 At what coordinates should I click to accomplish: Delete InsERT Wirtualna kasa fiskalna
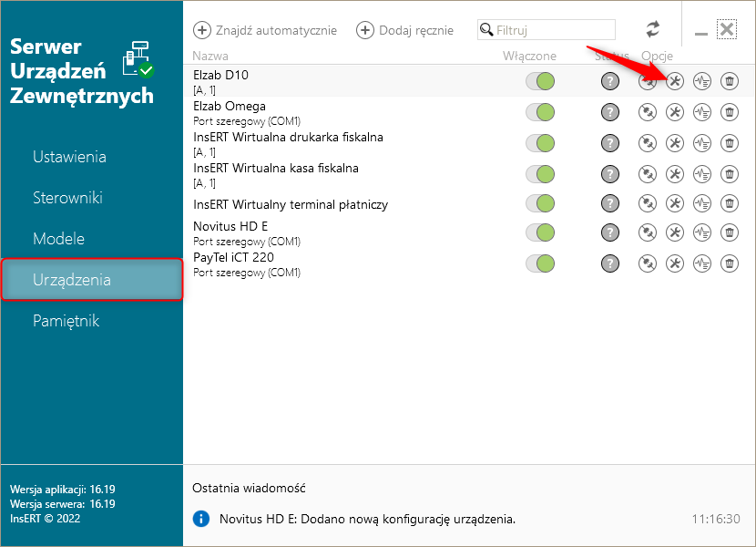pos(730,174)
